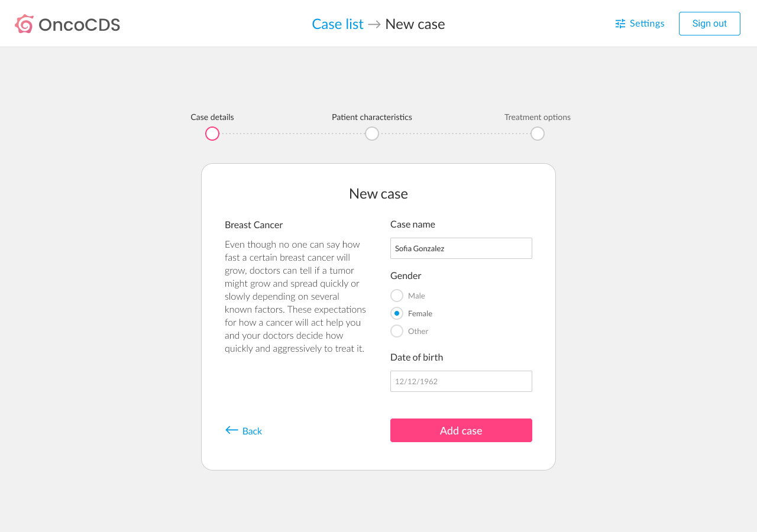Focus the Date of birth field
The image size is (757, 532).
point(461,381)
